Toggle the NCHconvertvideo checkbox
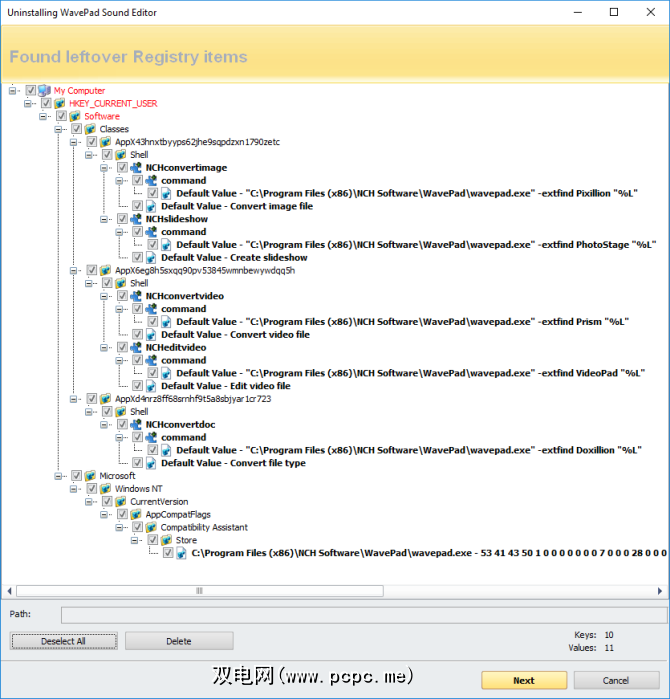This screenshot has height=699, width=670. pos(122,296)
